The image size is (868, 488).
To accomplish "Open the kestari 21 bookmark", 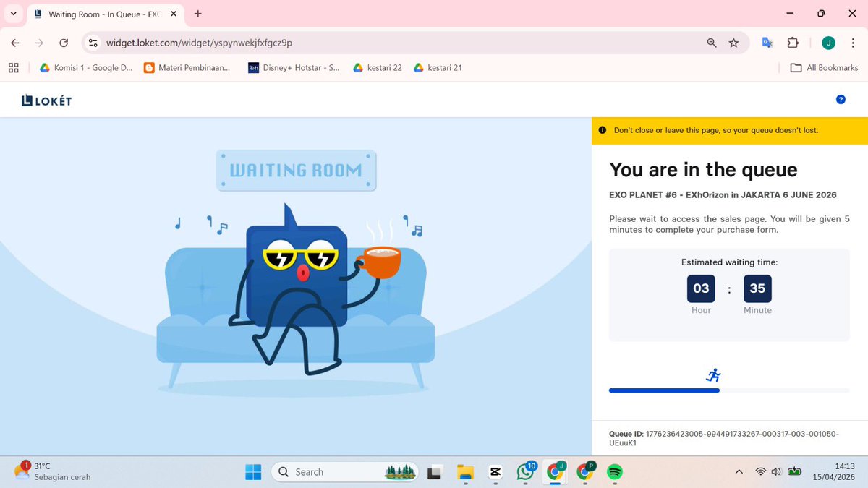I will pos(438,68).
